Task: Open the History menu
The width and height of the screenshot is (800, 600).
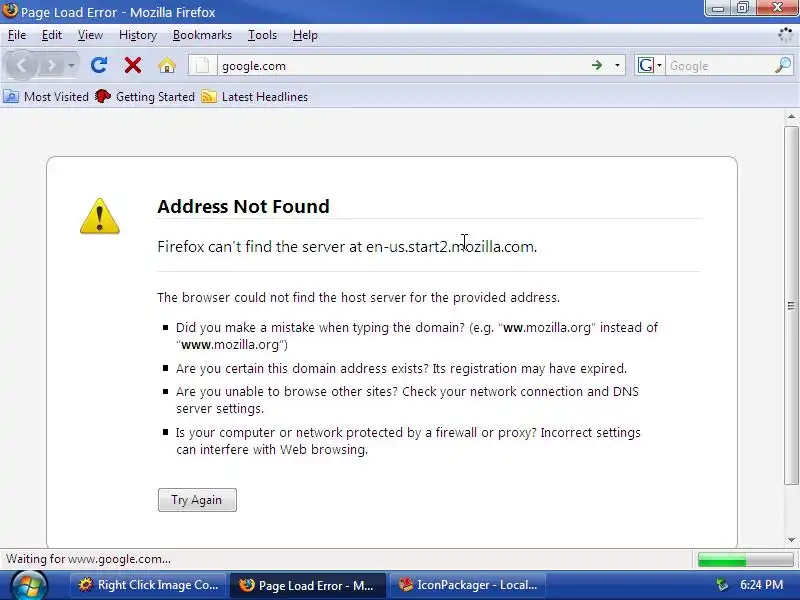Action: coord(138,35)
